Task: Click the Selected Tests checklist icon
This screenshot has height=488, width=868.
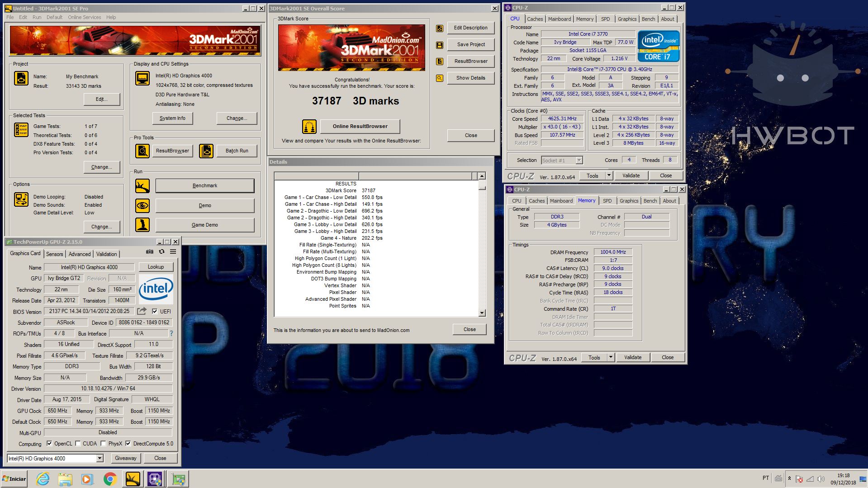Action: point(21,130)
